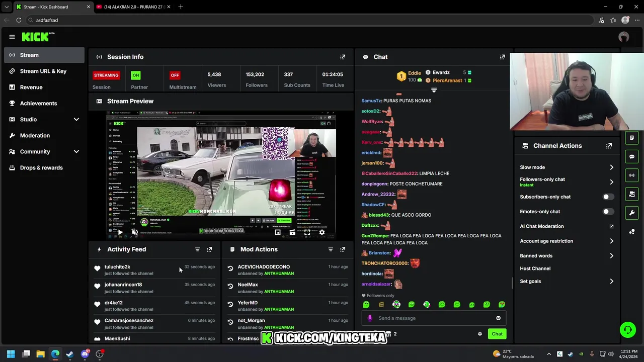
Task: Collapse the chat leaderboard arrow
Action: pyautogui.click(x=434, y=90)
